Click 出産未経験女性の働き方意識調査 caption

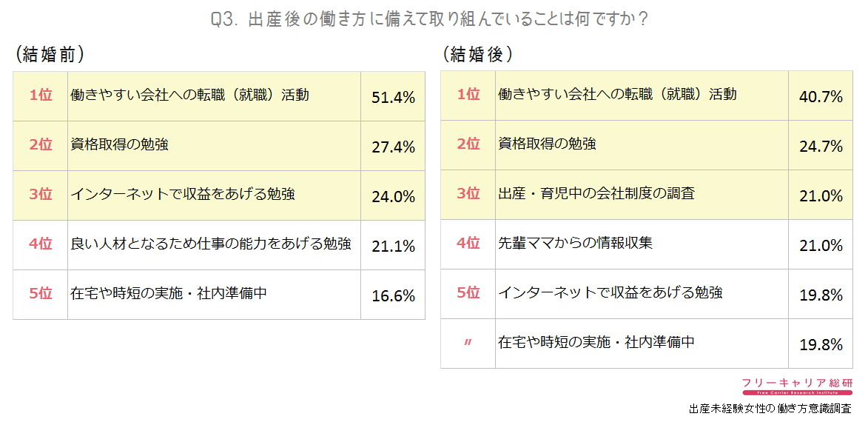(770, 409)
